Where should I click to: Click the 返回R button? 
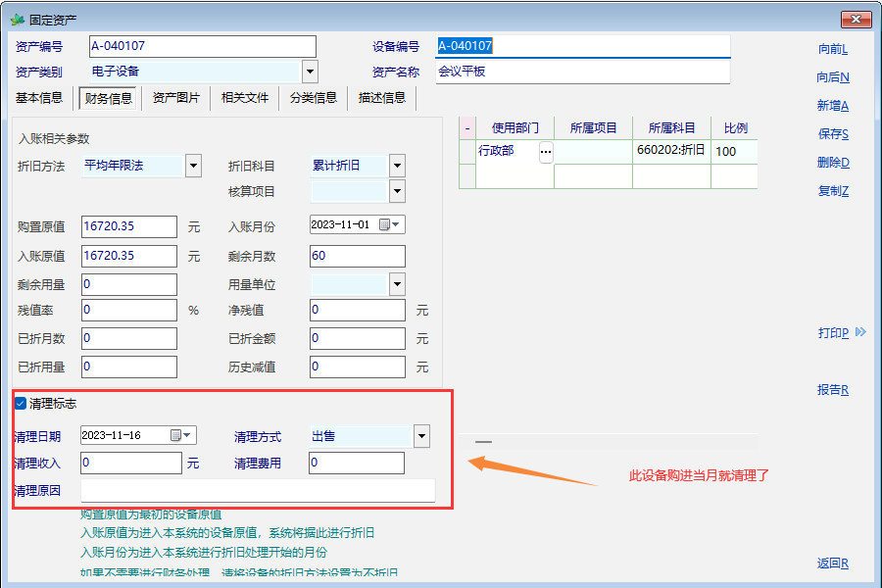832,563
